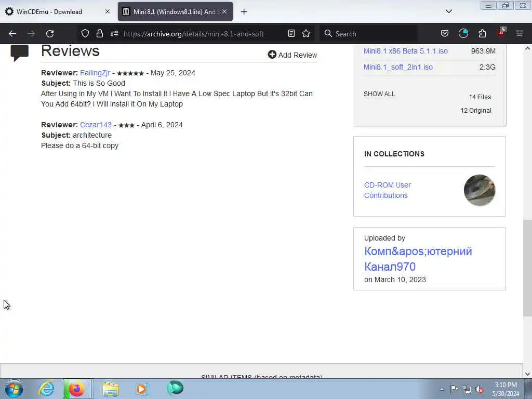Open the uBlock extension icon with badge

point(501,33)
